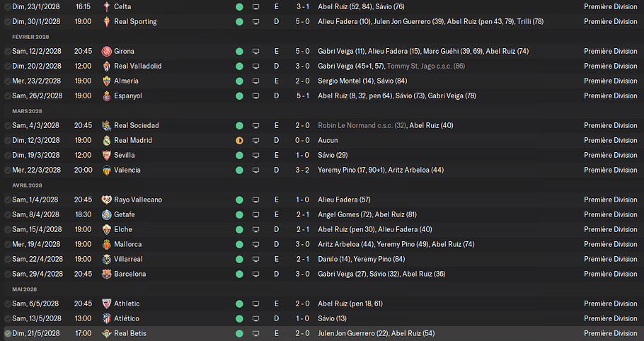Click the Athletic club badge icon
644x341 pixels.
[106, 304]
